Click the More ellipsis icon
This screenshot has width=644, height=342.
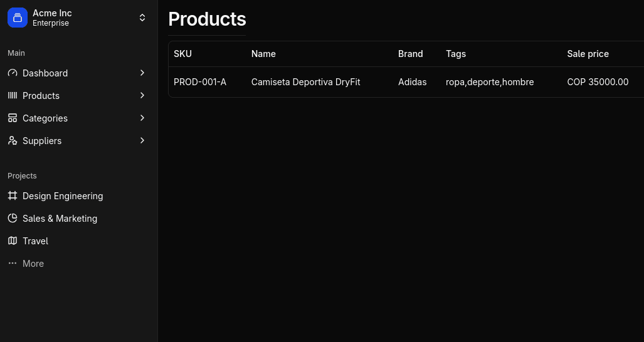[13, 264]
